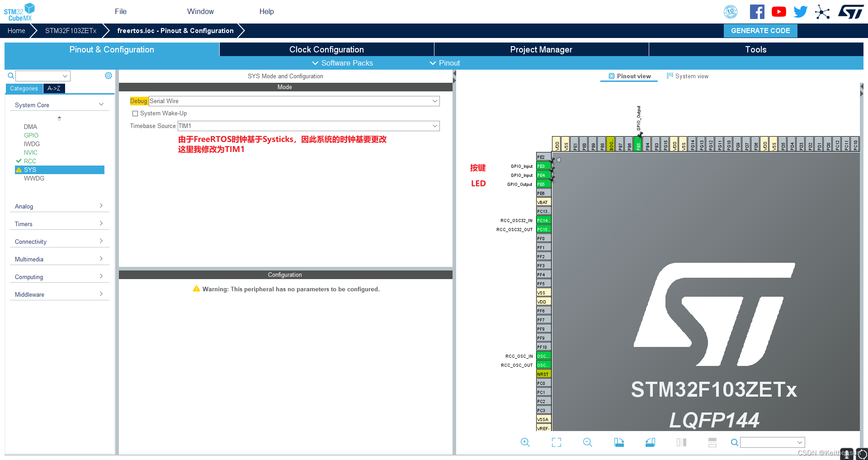Viewport: 868px width, 460px height.
Task: Expand the Analog category
Action: click(59, 206)
